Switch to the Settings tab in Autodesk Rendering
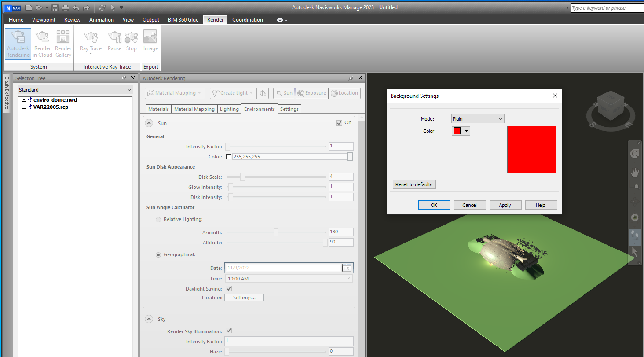The image size is (644, 357). (289, 109)
